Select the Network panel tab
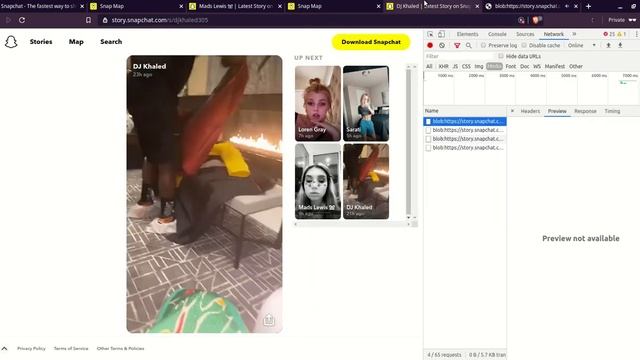This screenshot has width=640, height=360. point(553,34)
